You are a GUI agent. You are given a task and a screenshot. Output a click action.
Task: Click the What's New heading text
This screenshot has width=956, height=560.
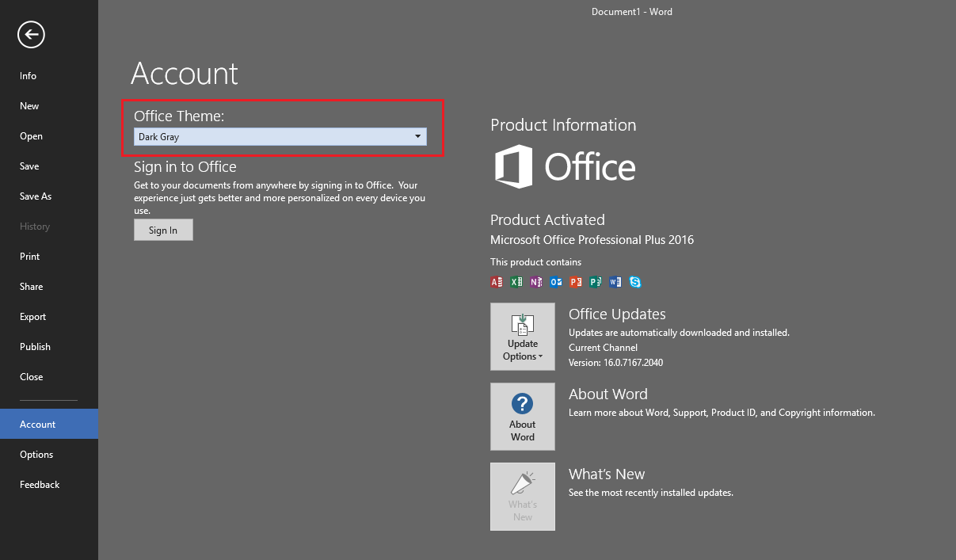coord(607,474)
